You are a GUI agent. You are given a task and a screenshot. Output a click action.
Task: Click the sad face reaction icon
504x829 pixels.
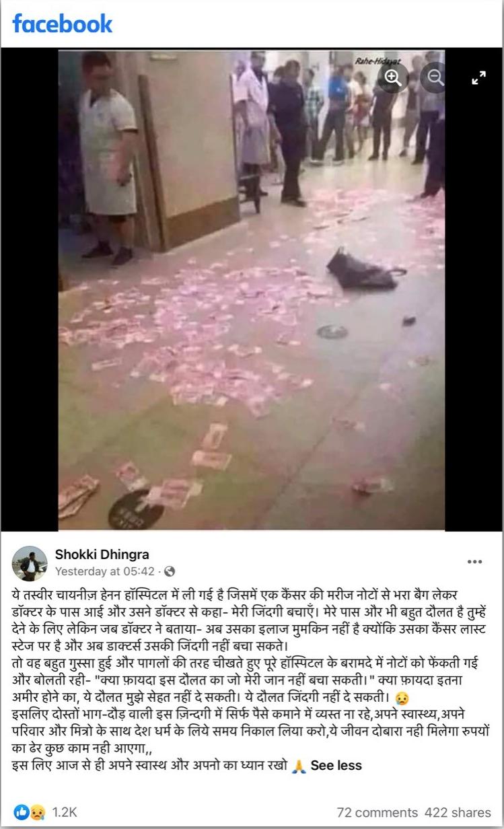38,812
